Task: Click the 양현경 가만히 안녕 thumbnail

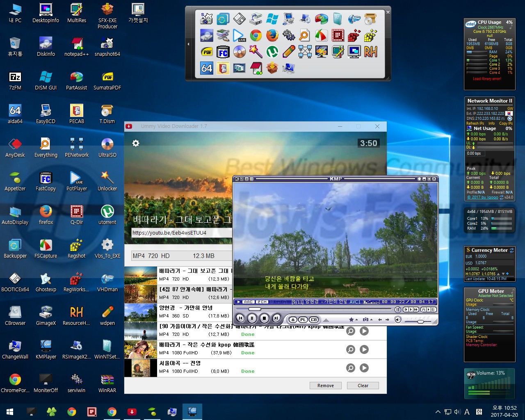Action: [x=141, y=313]
